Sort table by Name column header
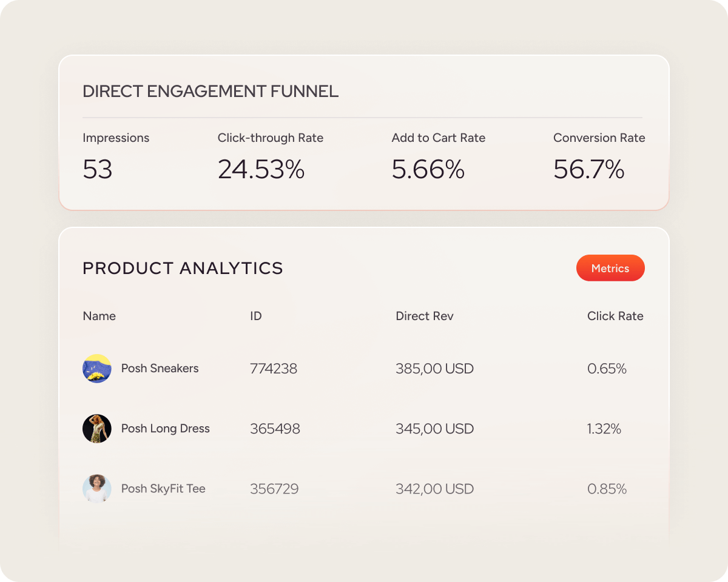This screenshot has width=728, height=582. click(99, 316)
